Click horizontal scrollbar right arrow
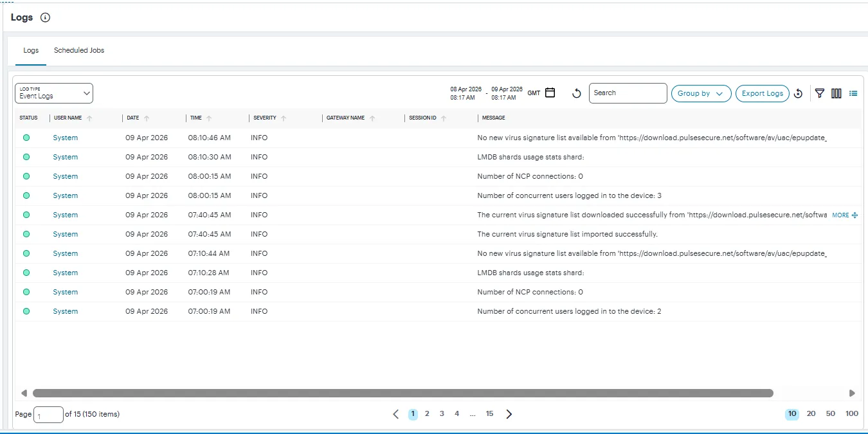 pyautogui.click(x=852, y=393)
